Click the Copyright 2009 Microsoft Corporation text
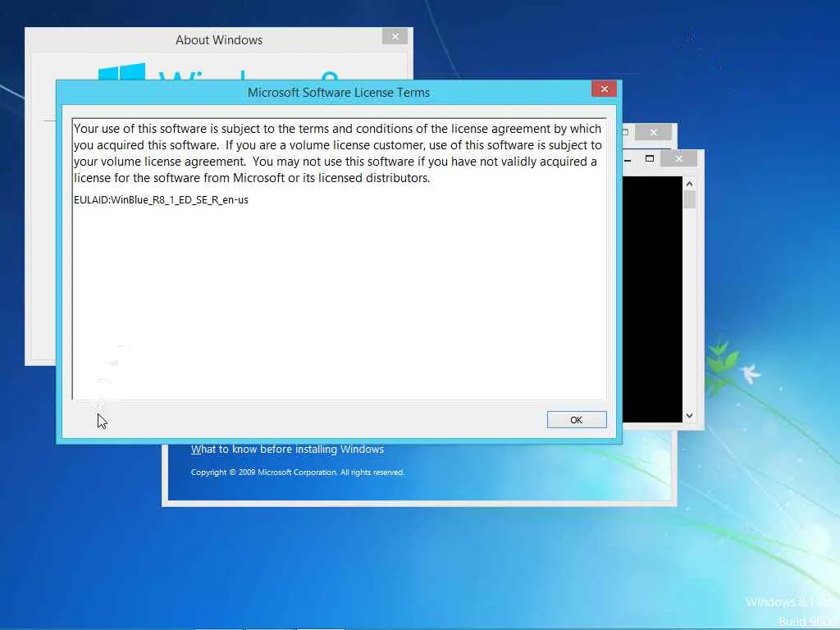The width and height of the screenshot is (840, 630). (297, 472)
